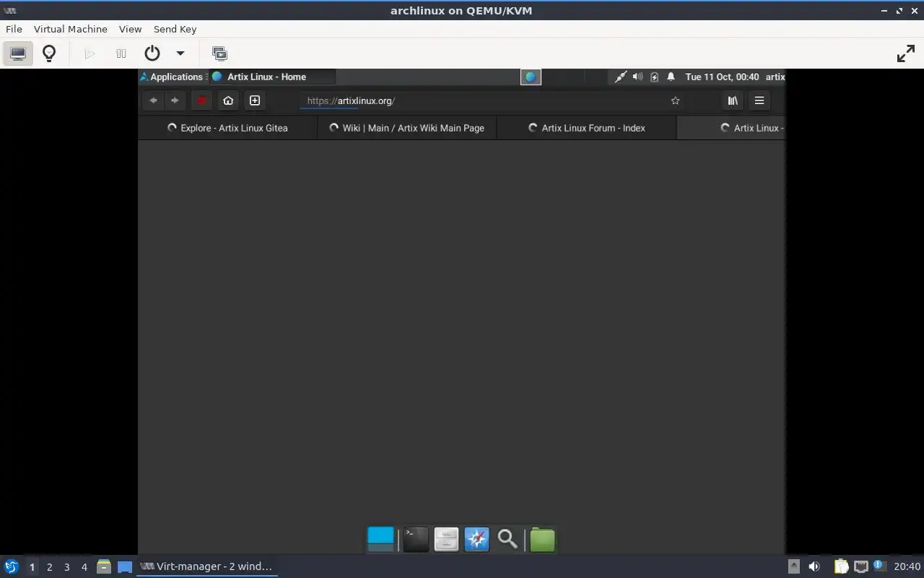The image size is (924, 578).
Task: Open host file manager launcher
Action: [103, 566]
